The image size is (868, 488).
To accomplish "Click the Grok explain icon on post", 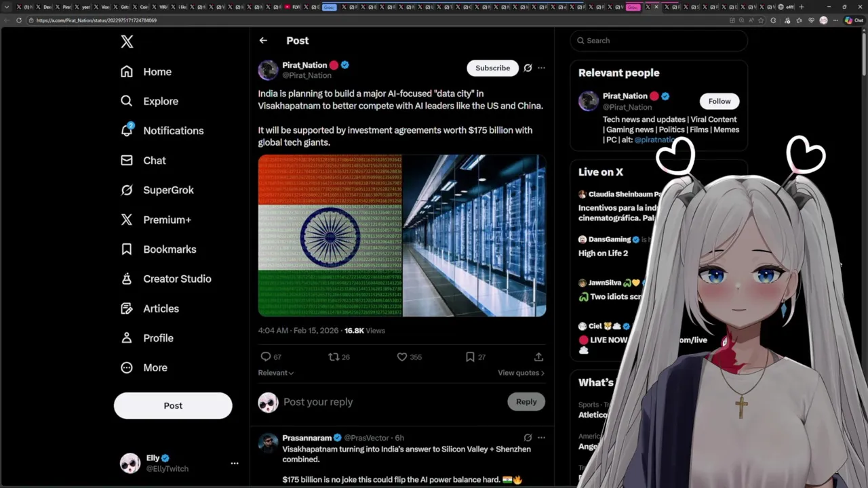I will pyautogui.click(x=528, y=68).
